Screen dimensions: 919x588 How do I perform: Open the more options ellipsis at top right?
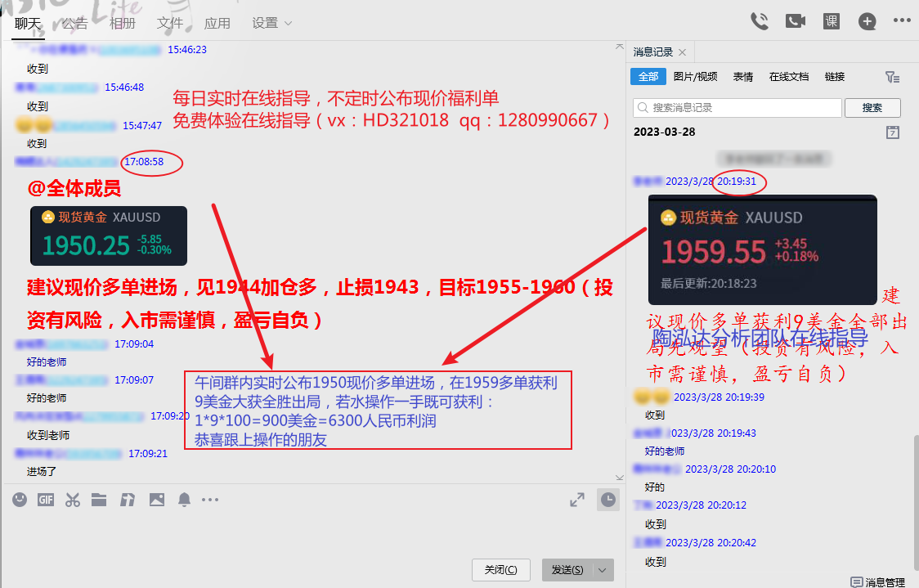[902, 20]
